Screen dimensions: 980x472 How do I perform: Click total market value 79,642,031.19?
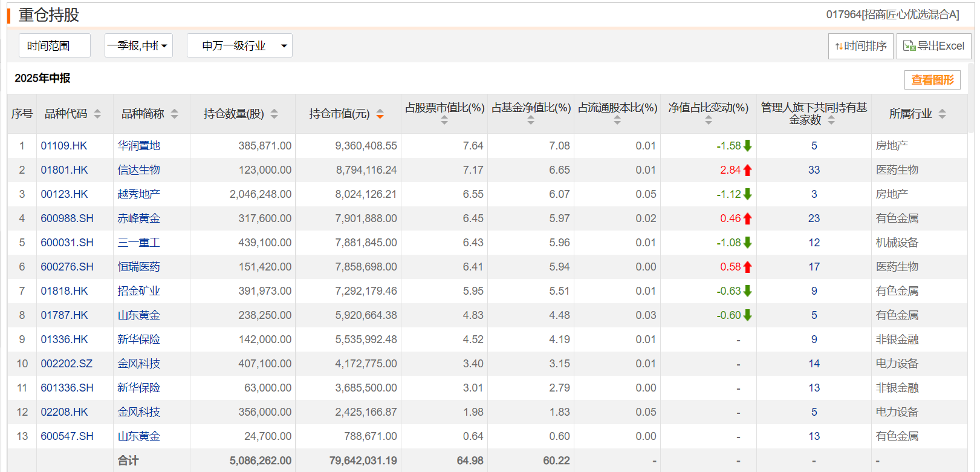(363, 461)
